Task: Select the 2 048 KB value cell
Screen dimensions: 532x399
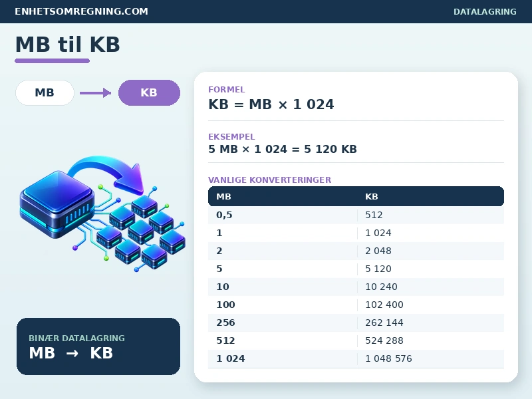Action: click(431, 251)
